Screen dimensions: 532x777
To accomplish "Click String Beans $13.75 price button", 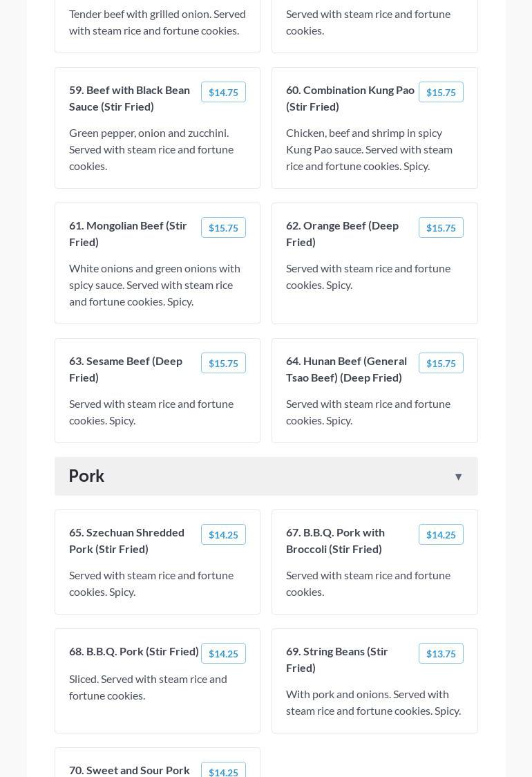I will click(x=441, y=654).
